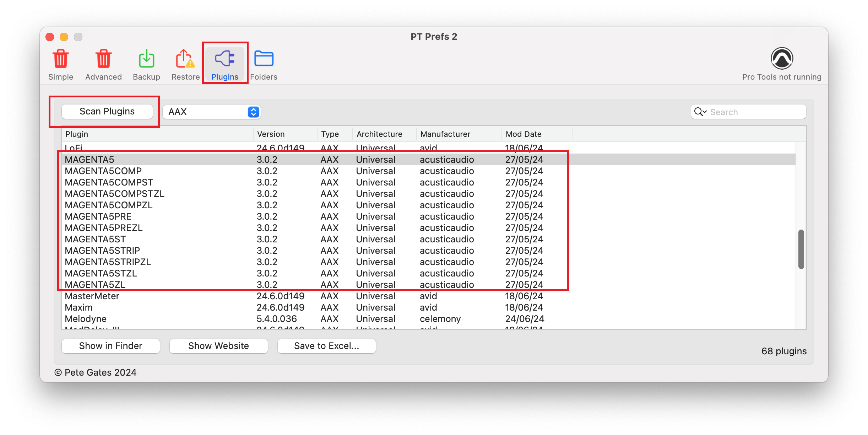Open the Advanced trash icon

pos(103,59)
